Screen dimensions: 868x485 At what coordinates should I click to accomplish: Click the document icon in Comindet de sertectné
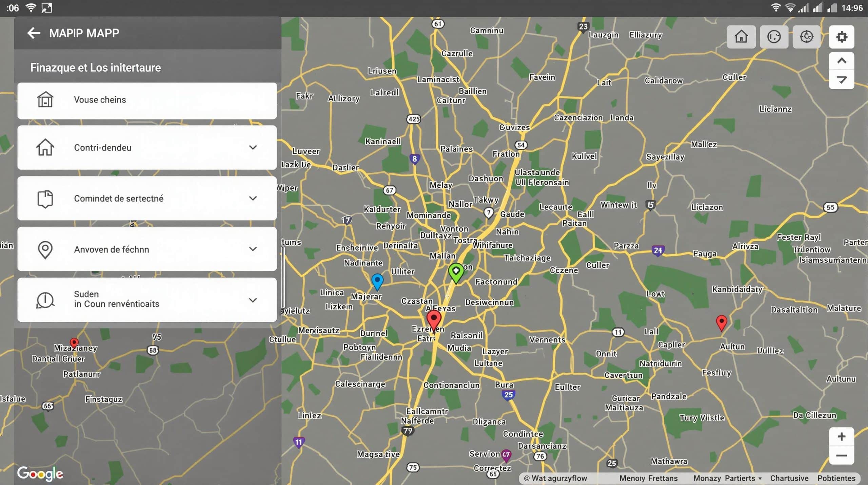[x=45, y=199]
